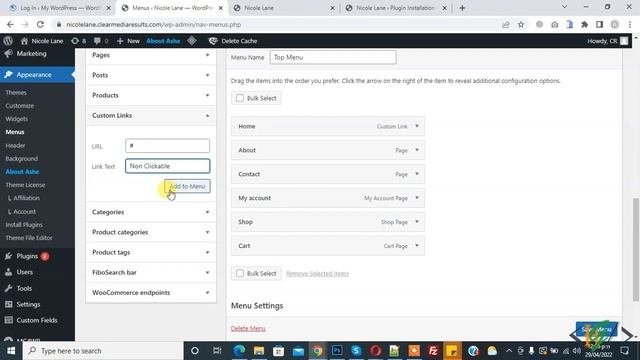Expand Contact menu item options arrow
640x360 pixels.
(417, 174)
